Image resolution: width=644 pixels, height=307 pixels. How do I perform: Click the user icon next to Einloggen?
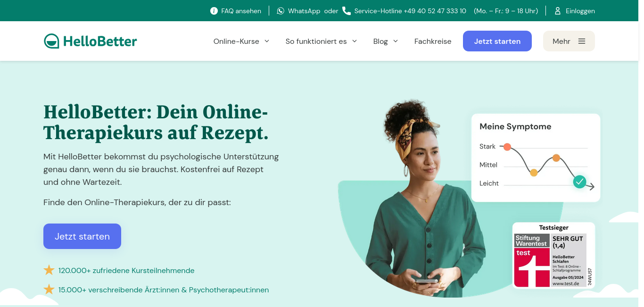(558, 11)
